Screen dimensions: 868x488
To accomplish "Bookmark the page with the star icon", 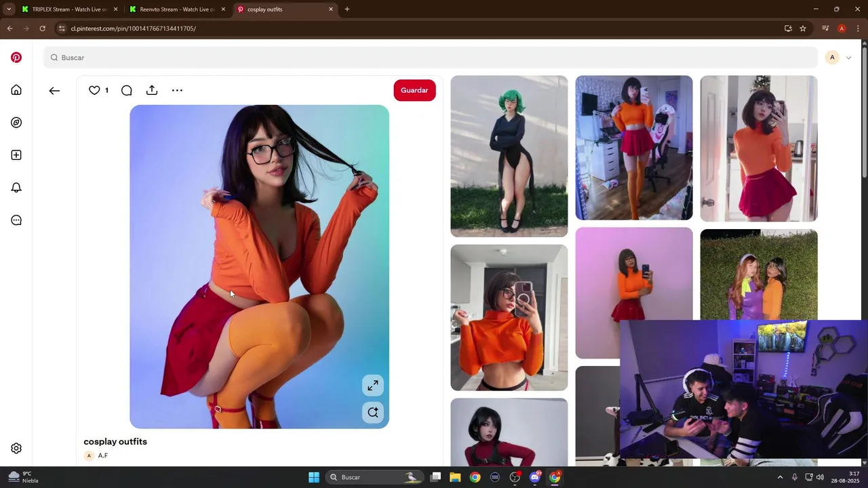I will point(803,28).
